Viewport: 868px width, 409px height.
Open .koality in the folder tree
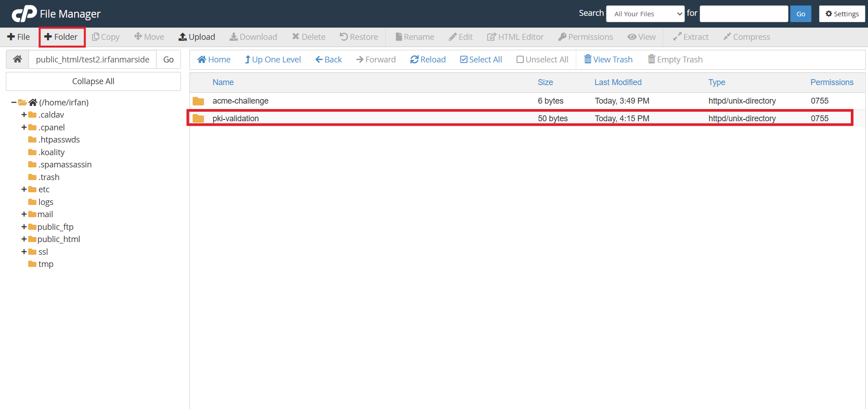(x=51, y=152)
